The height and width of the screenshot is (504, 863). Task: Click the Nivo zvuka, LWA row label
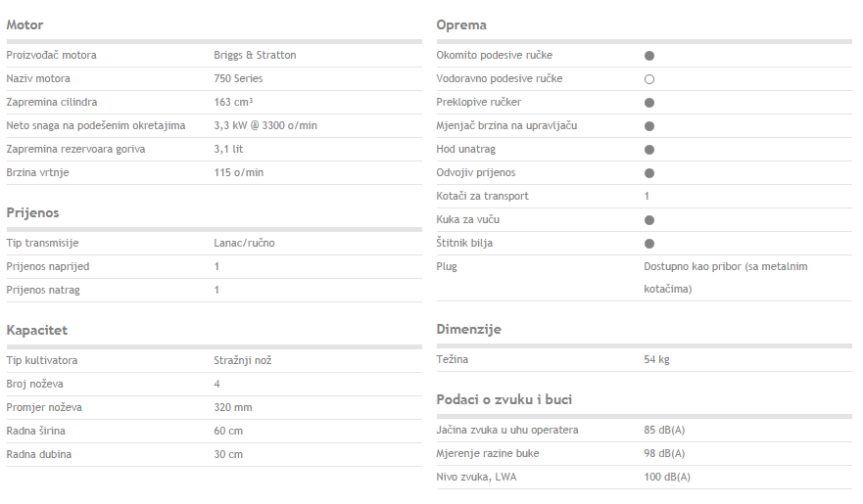tap(477, 477)
